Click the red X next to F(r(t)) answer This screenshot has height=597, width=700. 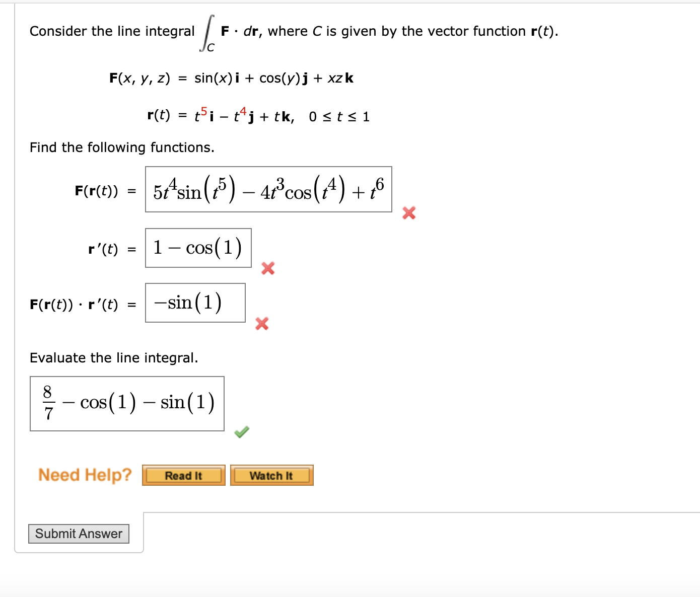pos(408,213)
